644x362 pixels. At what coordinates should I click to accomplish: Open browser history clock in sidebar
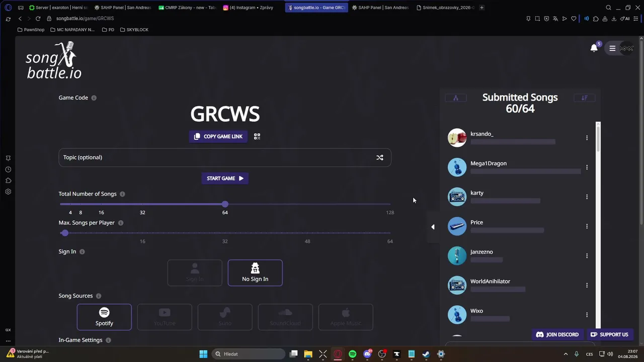[x=8, y=169]
